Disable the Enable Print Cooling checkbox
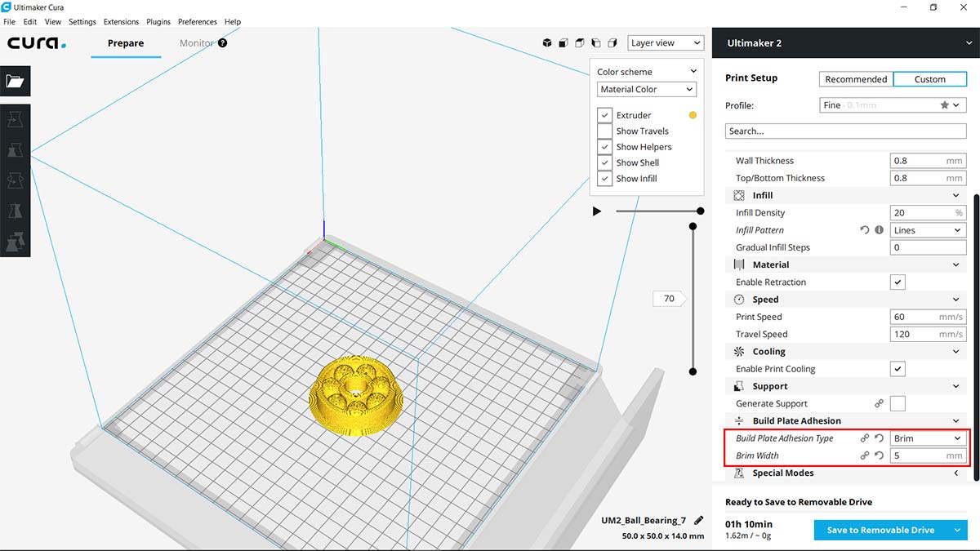This screenshot has width=980, height=551. point(898,369)
